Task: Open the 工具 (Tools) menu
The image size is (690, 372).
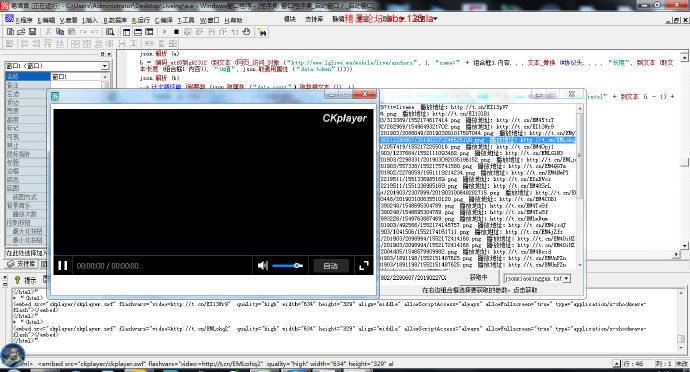Action: pyautogui.click(x=186, y=20)
